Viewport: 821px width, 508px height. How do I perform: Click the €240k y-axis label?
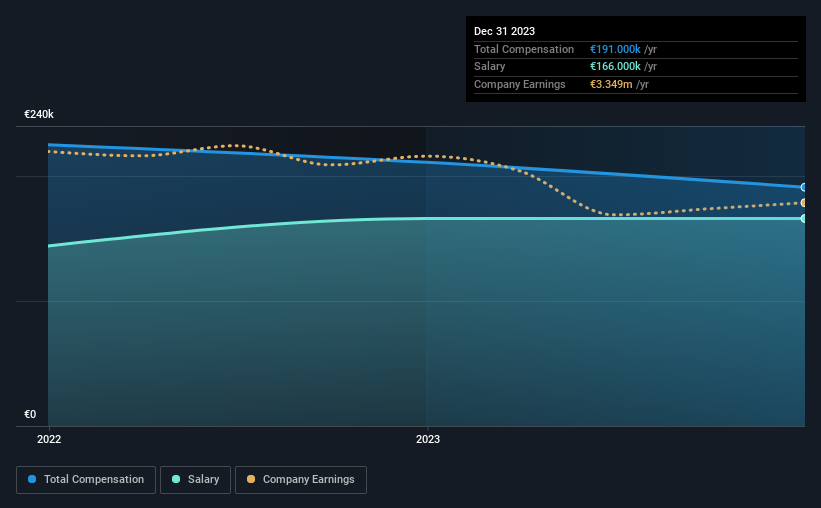[39, 114]
